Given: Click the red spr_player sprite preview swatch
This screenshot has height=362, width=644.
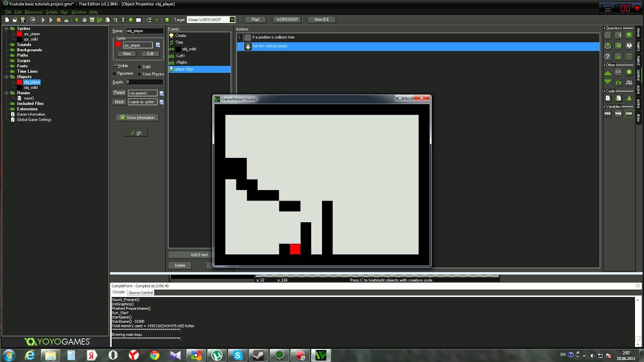Looking at the screenshot, I should [x=118, y=45].
